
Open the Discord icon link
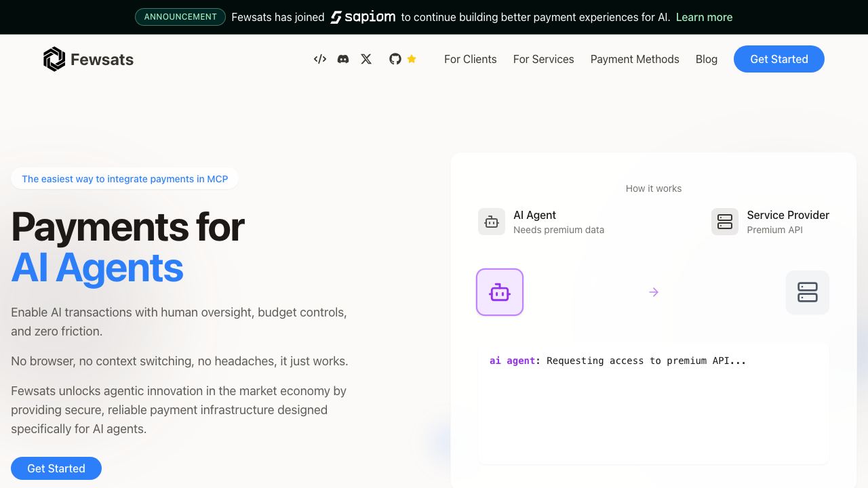343,59
